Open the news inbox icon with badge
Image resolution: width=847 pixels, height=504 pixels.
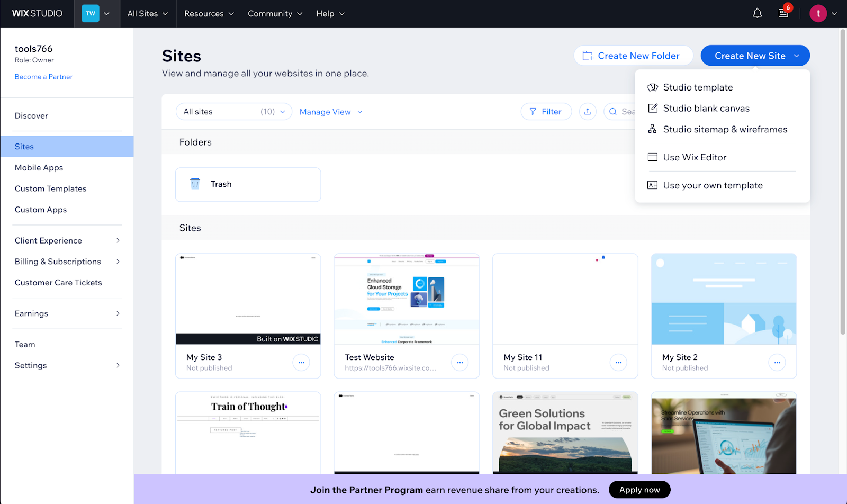(x=783, y=13)
